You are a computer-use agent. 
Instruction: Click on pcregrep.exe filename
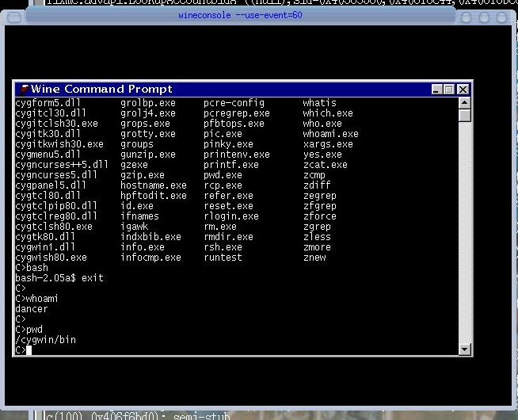click(x=237, y=113)
